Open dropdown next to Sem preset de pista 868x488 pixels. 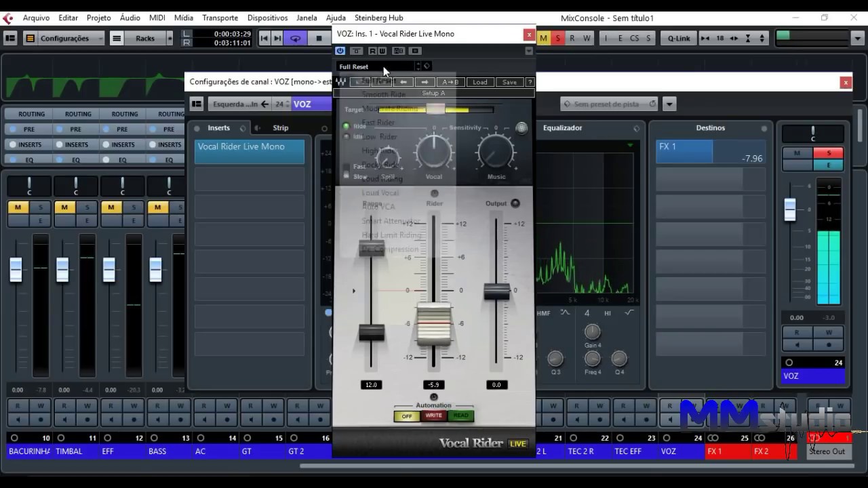670,104
